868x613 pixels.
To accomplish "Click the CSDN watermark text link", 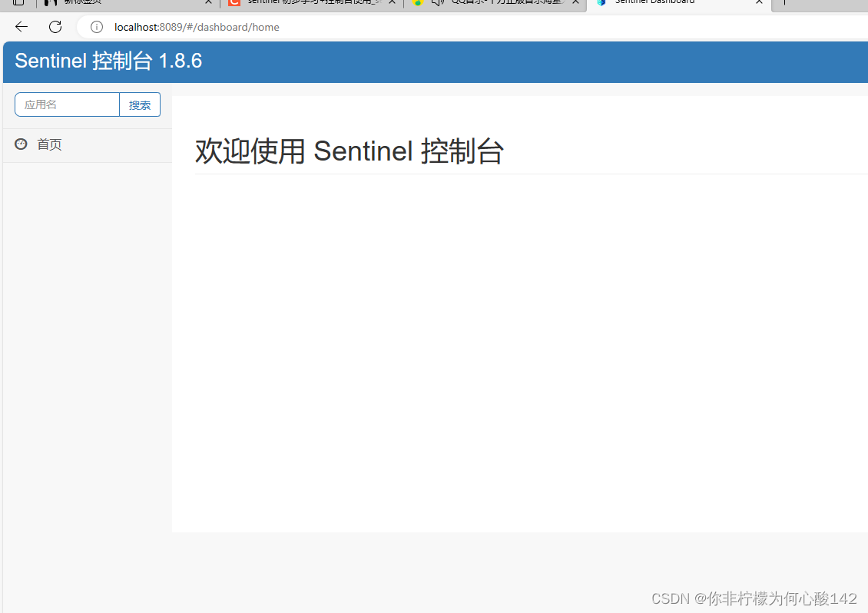I will click(x=754, y=598).
